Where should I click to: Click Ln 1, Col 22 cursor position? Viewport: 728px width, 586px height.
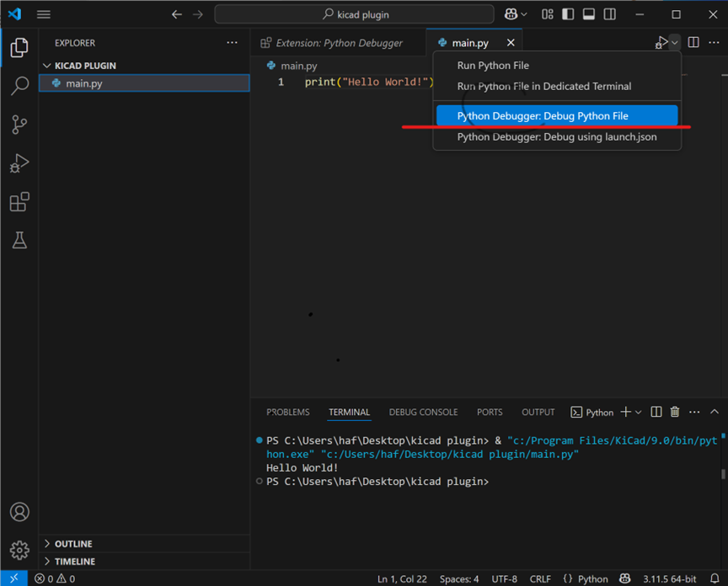pos(402,578)
